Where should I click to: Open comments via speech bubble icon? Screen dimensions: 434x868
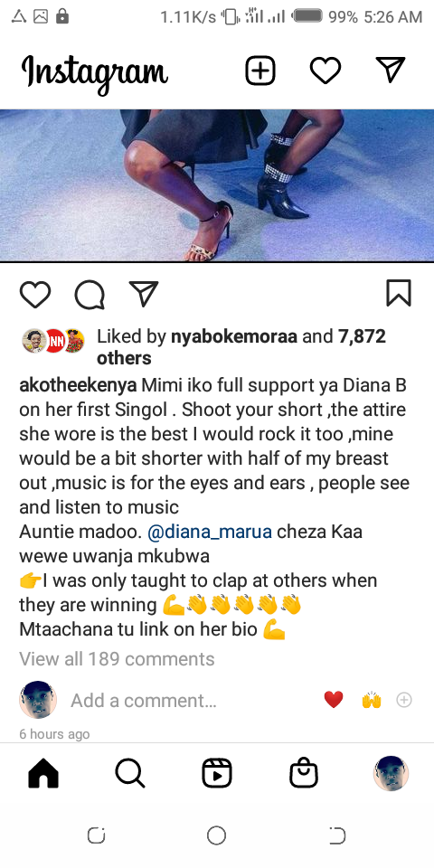[90, 294]
